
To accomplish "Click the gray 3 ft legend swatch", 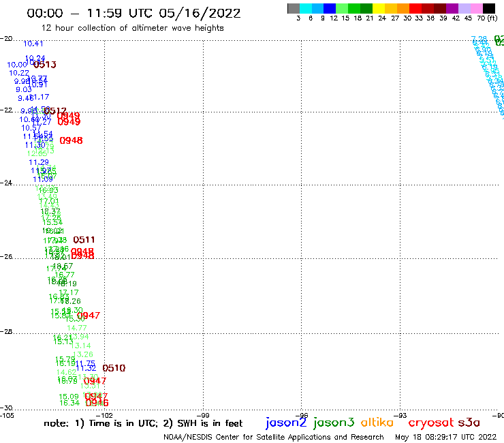I will [x=294, y=8].
